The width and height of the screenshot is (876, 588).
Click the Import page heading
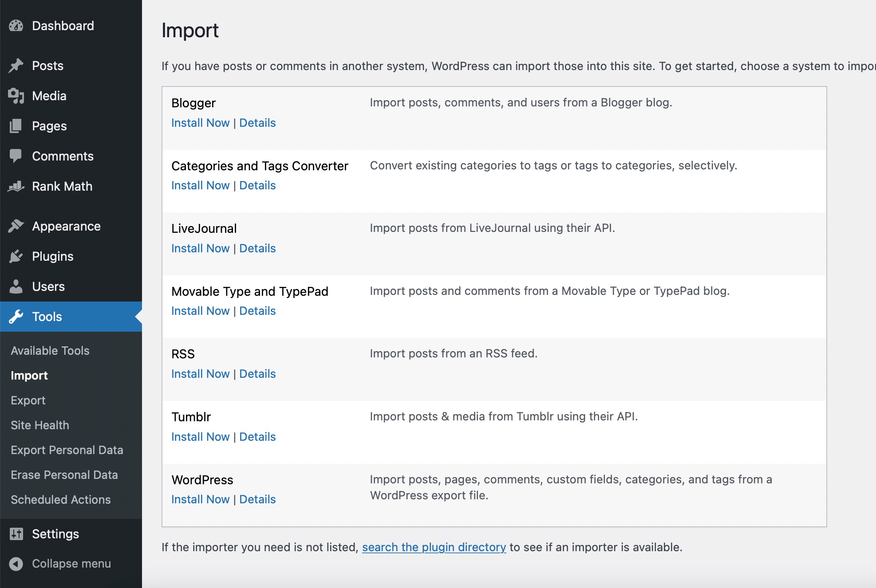(190, 31)
